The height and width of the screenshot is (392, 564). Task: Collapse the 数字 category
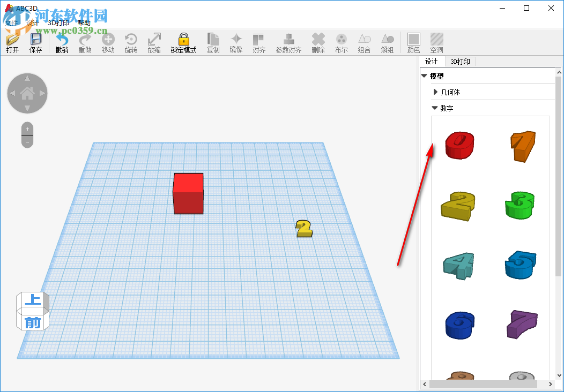[434, 108]
